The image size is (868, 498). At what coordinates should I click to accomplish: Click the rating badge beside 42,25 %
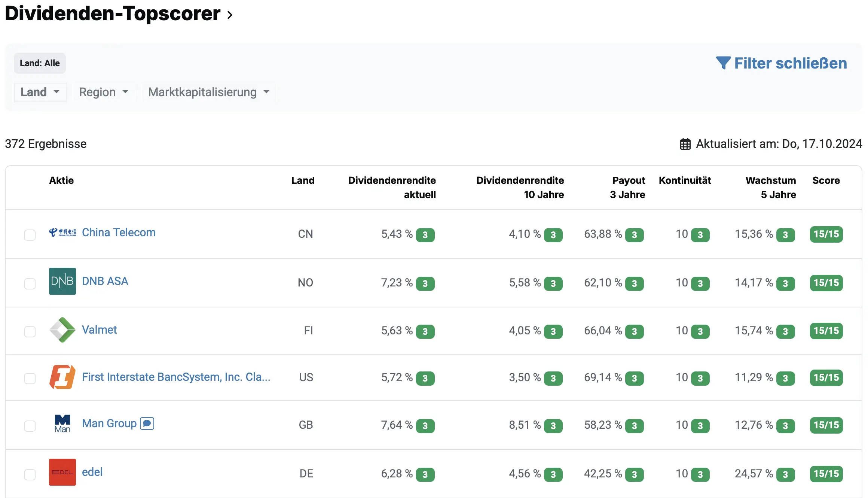pyautogui.click(x=634, y=475)
